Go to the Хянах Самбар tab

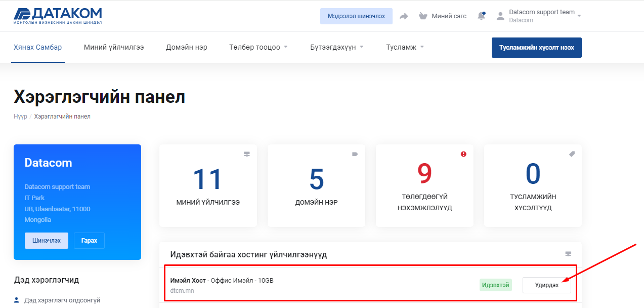point(37,47)
